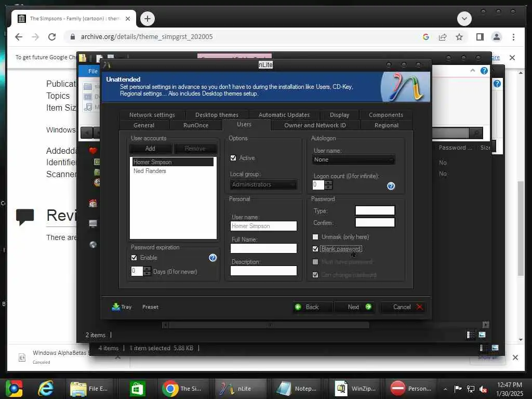
Task: Click the Full Name input field
Action: tap(263, 248)
